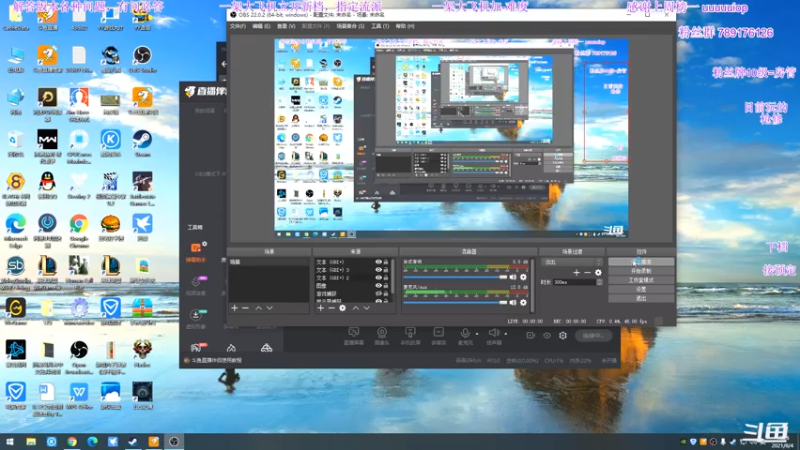
Task: Open transition properties with the gear icon
Action: 598,273
